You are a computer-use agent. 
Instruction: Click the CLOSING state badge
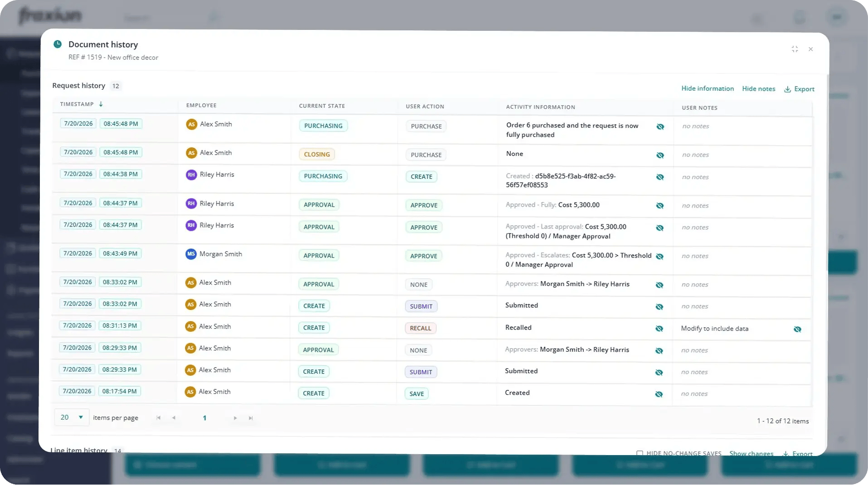317,155
